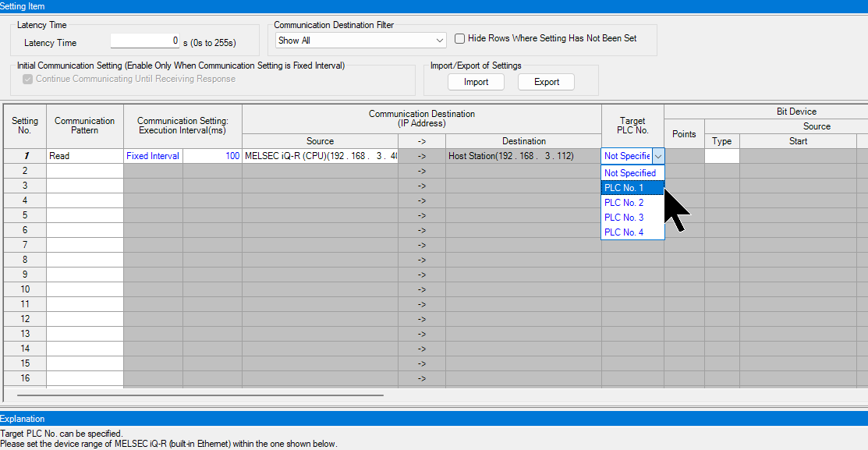The width and height of the screenshot is (868, 450).
Task: Toggle Continue Communicating Until Receiving Response checkbox
Action: [27, 79]
